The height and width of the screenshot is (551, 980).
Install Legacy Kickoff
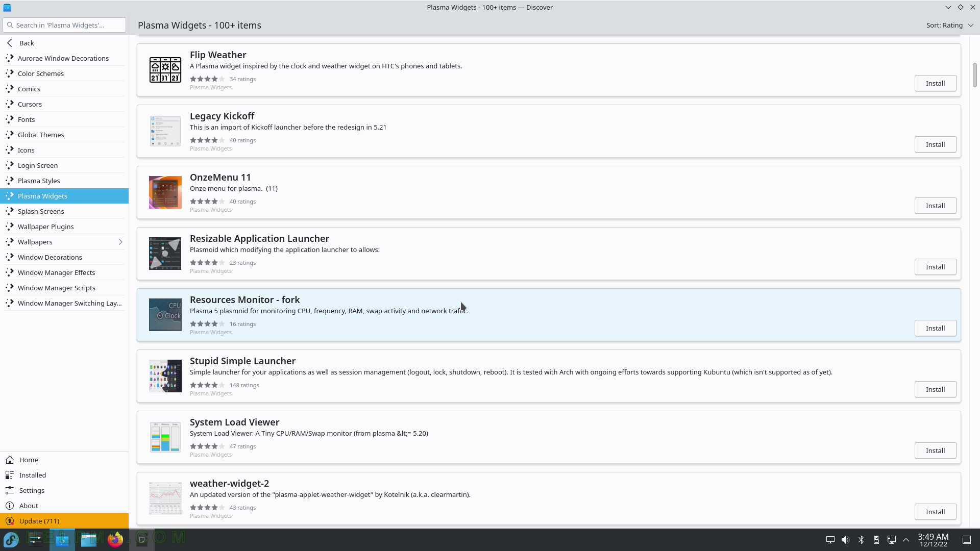tap(935, 144)
